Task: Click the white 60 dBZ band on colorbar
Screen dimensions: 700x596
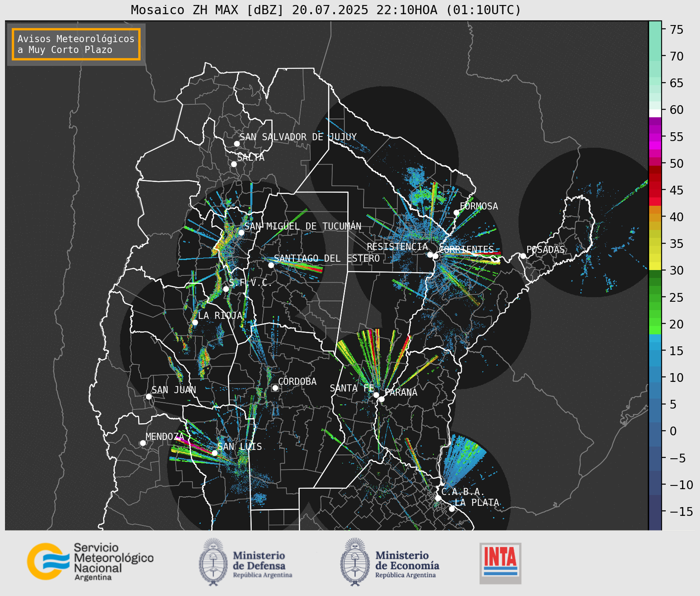Action: click(x=655, y=113)
